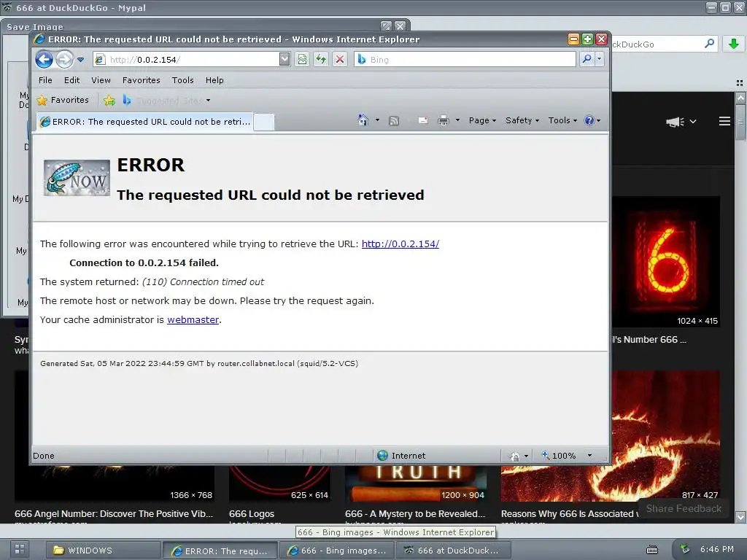Print the page with the printer icon
The width and height of the screenshot is (747, 560).
(444, 120)
